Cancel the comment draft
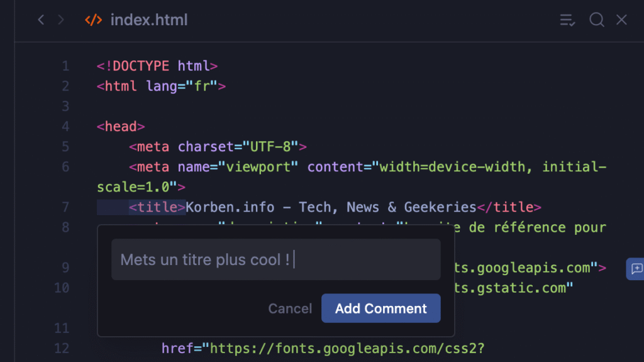 (x=290, y=308)
